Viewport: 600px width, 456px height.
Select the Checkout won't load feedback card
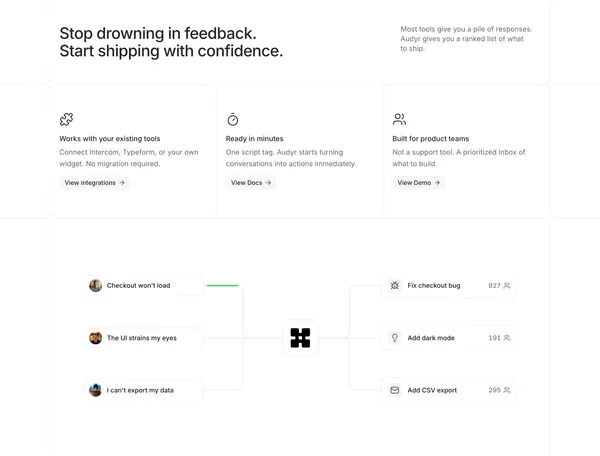[144, 285]
